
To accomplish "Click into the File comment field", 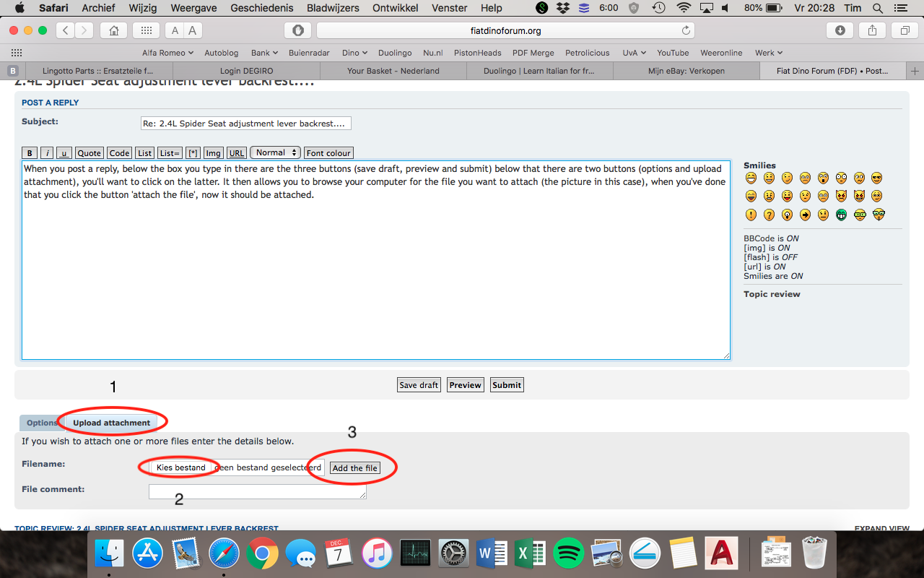I will (x=257, y=491).
